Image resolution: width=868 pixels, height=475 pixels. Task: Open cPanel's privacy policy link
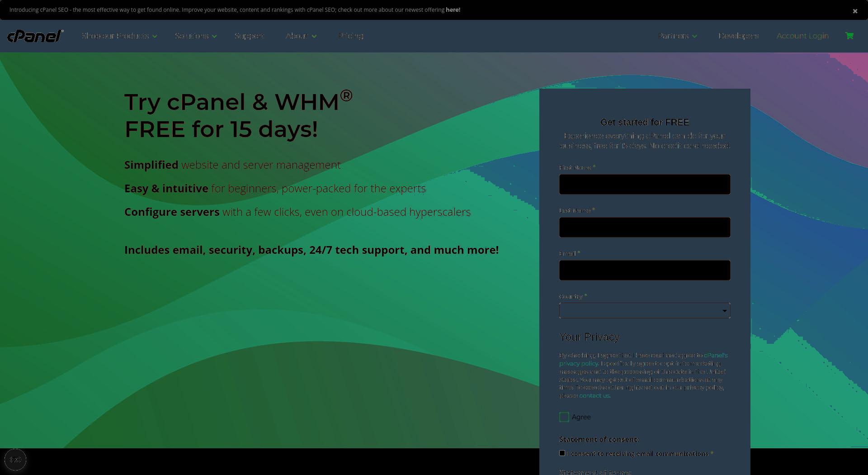643,359
